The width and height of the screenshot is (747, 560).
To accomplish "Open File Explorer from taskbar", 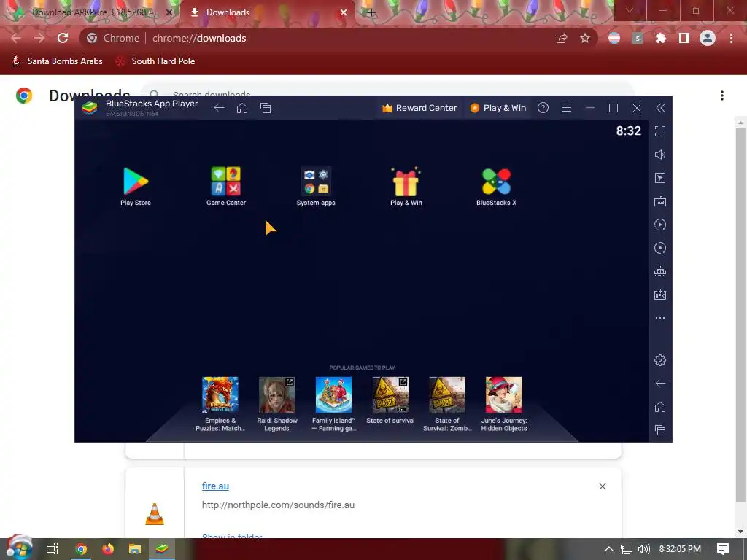I will [135, 549].
